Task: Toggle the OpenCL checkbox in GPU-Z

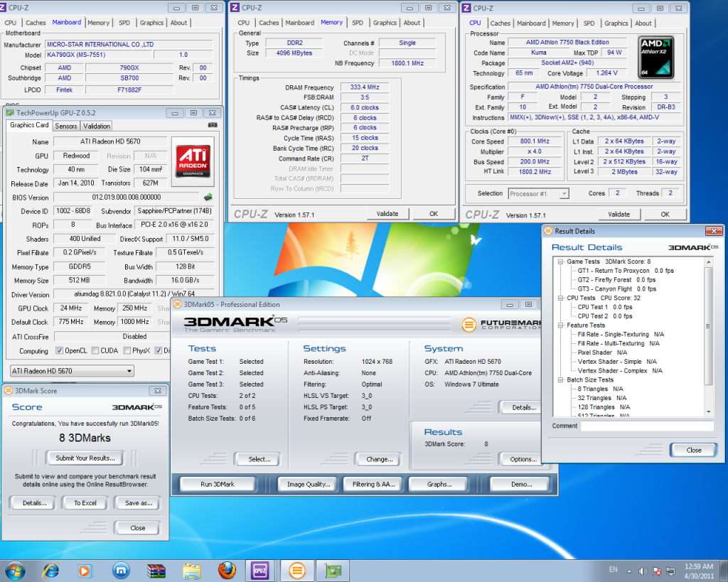Action: coord(60,350)
